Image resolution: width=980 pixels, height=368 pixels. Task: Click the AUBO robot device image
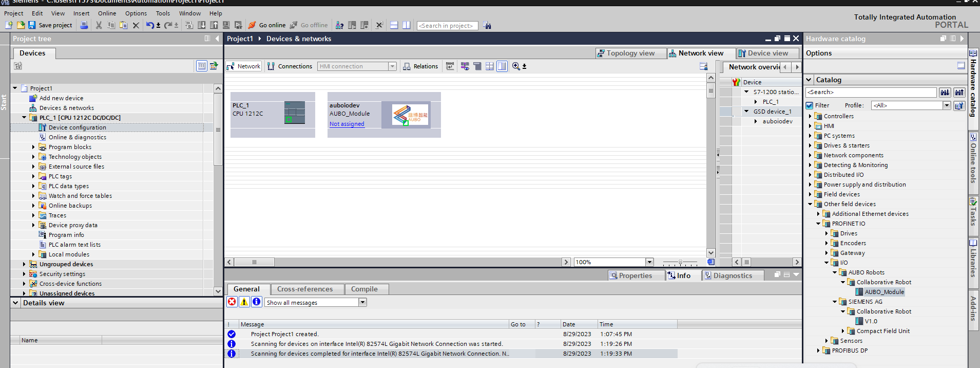point(410,115)
